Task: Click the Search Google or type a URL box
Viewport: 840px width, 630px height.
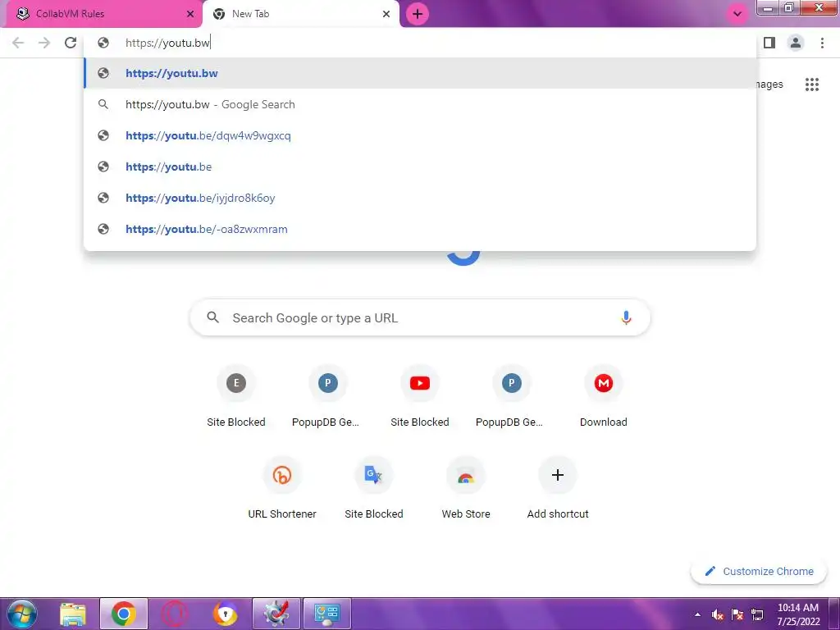Action: (420, 317)
